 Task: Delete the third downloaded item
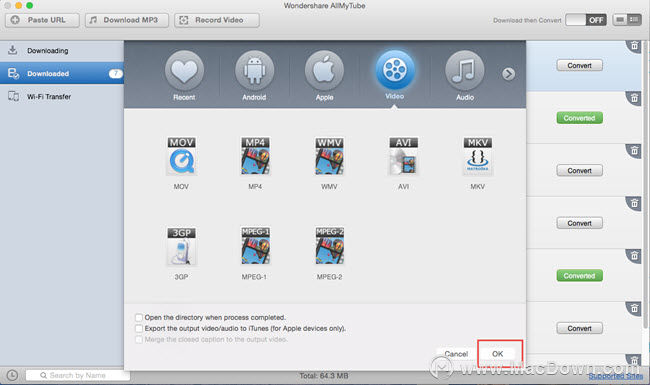point(634,151)
